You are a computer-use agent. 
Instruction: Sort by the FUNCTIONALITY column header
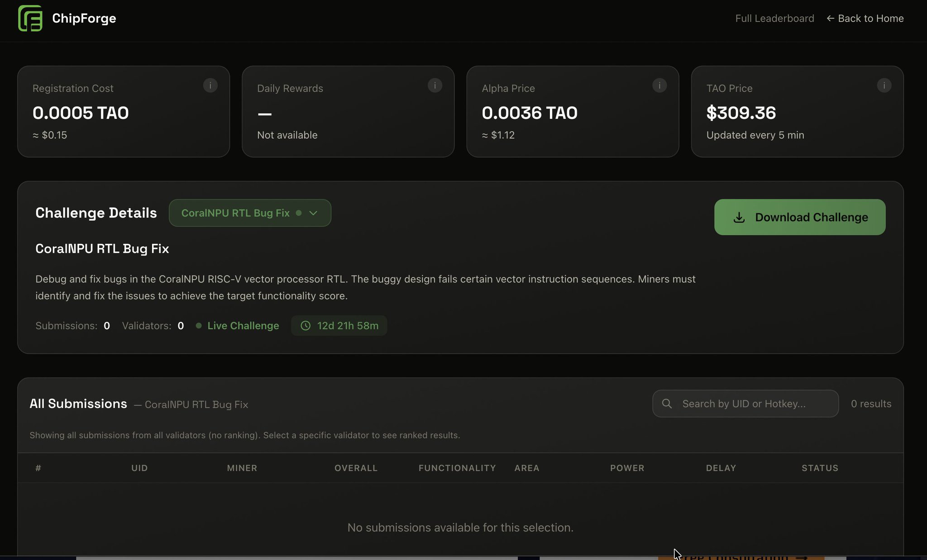(457, 468)
